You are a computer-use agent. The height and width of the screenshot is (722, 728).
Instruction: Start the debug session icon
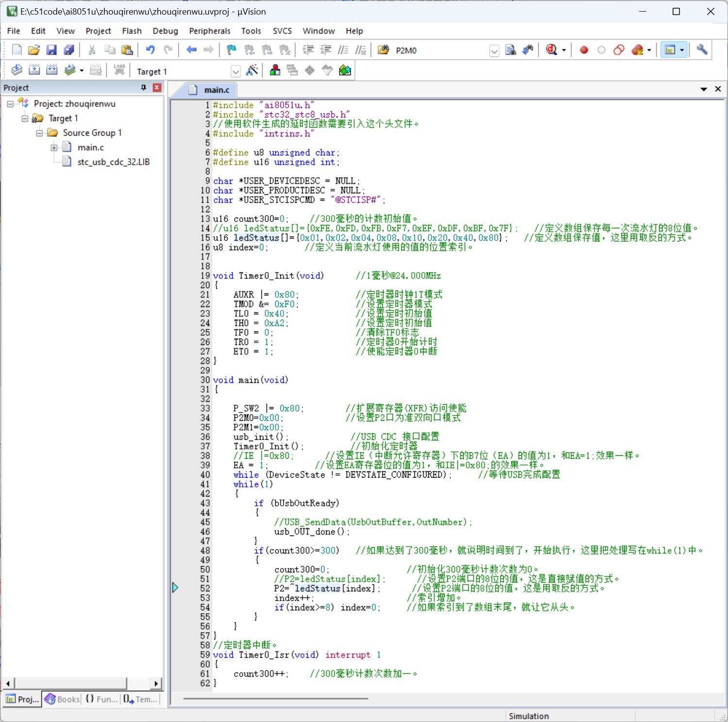(551, 50)
